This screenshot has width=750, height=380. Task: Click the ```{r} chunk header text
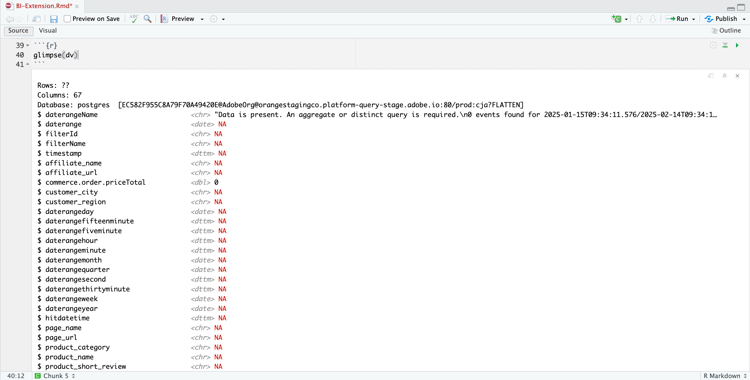(x=45, y=45)
